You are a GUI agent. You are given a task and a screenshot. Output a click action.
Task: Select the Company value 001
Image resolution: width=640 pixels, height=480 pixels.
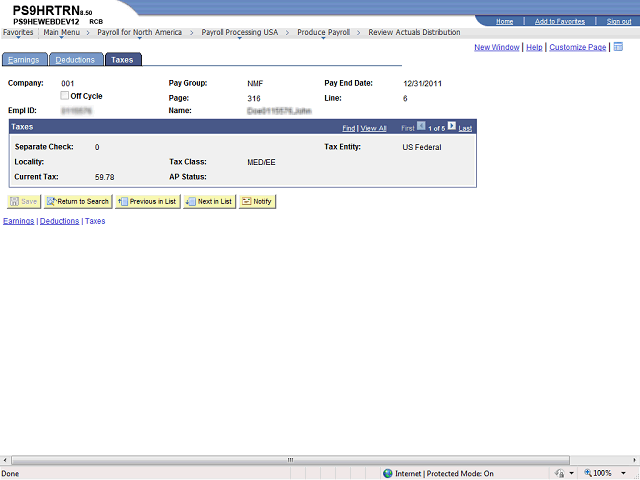coord(68,84)
